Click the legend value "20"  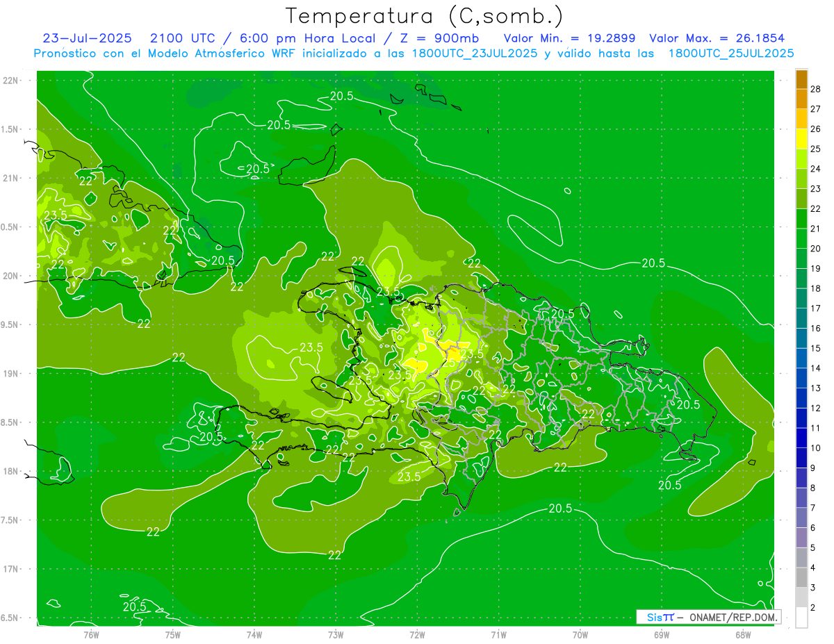point(816,249)
